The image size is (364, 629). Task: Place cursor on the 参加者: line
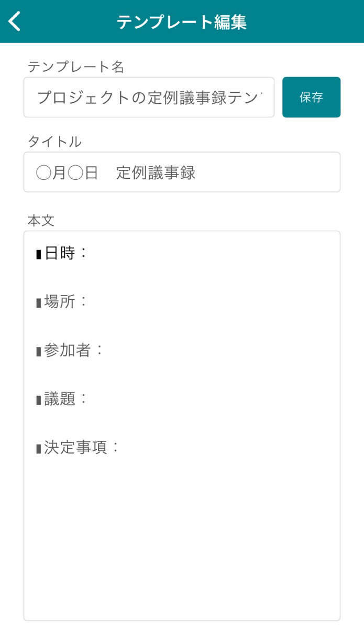click(74, 350)
